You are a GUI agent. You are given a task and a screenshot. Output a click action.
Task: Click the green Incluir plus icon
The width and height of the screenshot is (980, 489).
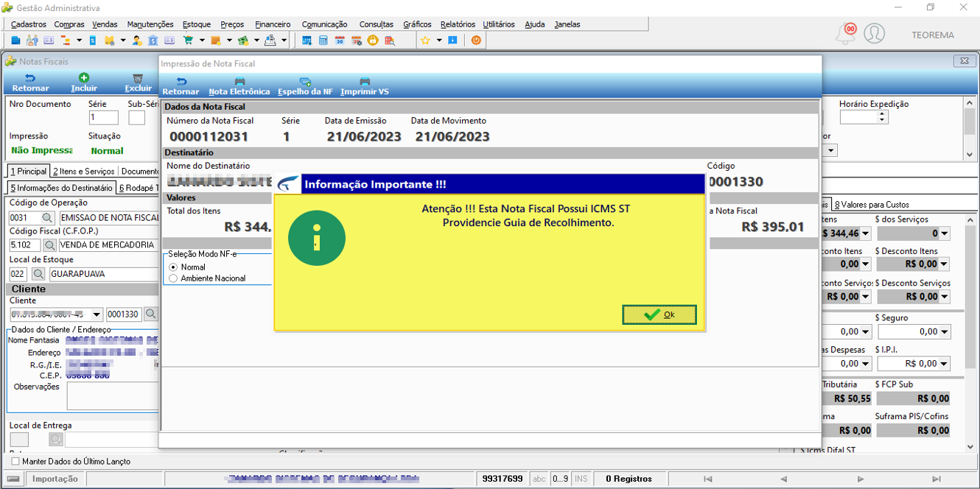pos(84,77)
